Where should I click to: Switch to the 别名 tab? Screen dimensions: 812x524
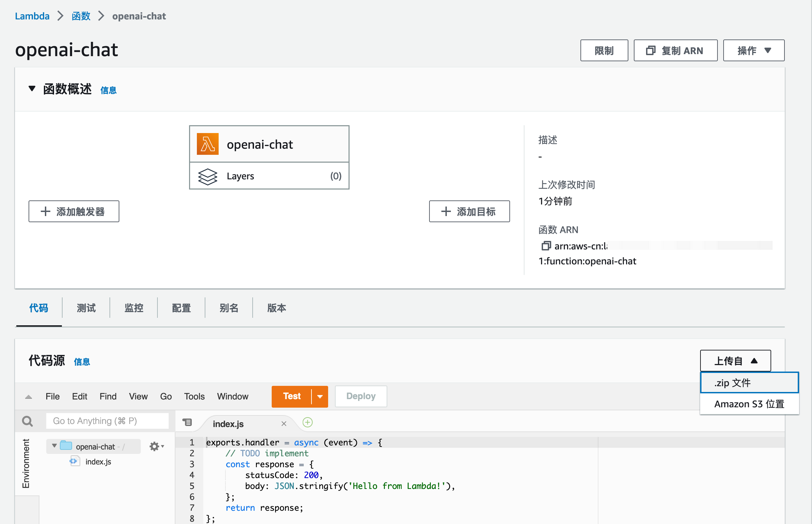click(x=229, y=308)
